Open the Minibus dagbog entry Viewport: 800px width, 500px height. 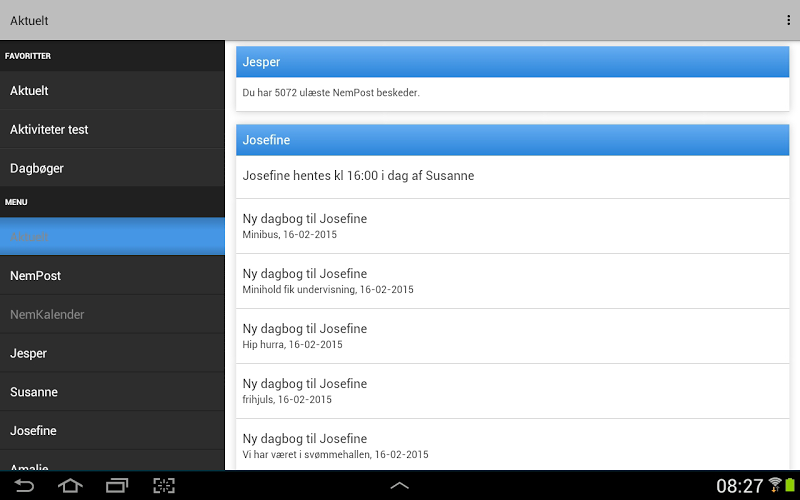coord(512,226)
